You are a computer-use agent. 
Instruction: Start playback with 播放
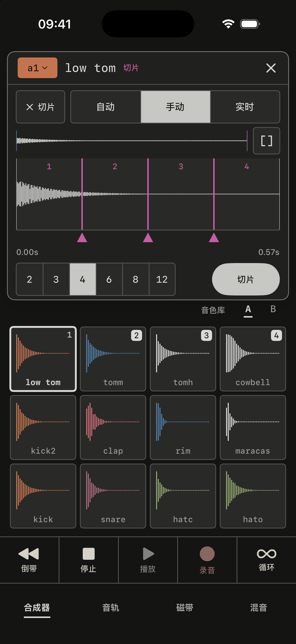point(148,560)
